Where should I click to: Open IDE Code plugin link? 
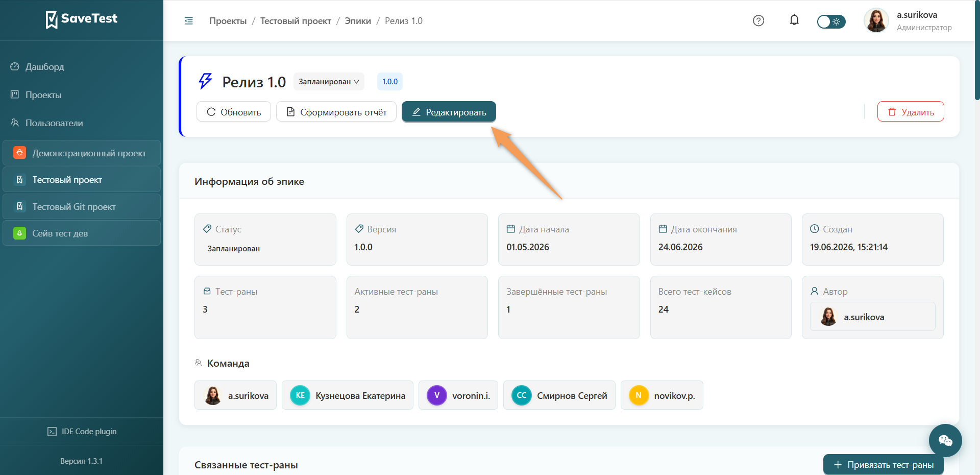[82, 432]
